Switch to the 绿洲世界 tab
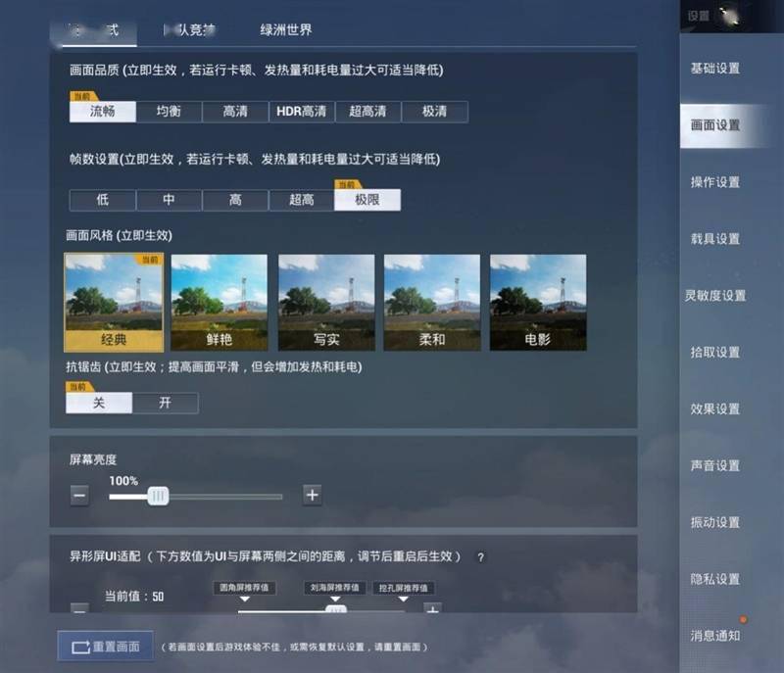The width and height of the screenshot is (784, 673). point(286,30)
